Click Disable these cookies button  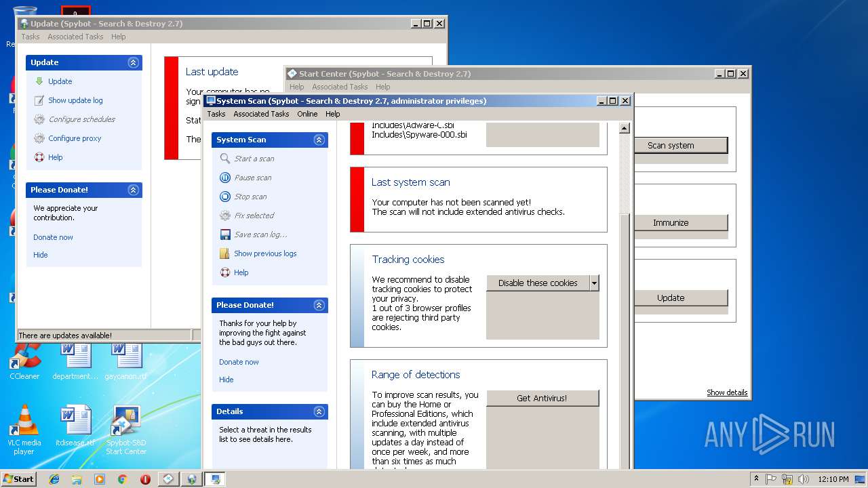pyautogui.click(x=538, y=283)
